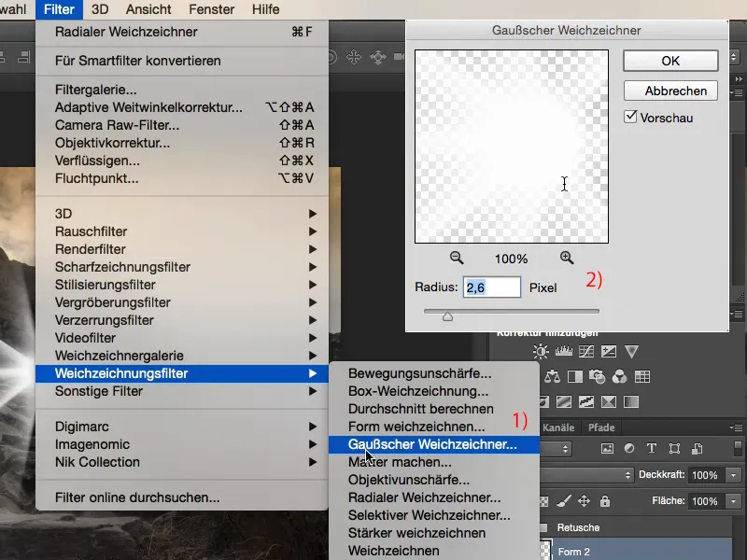Add a Black & White adjustment icon

(575, 377)
